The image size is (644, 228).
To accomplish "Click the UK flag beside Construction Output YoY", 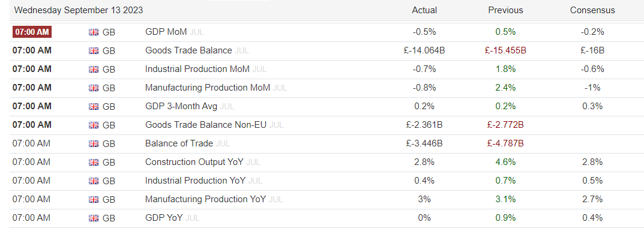I will (94, 162).
